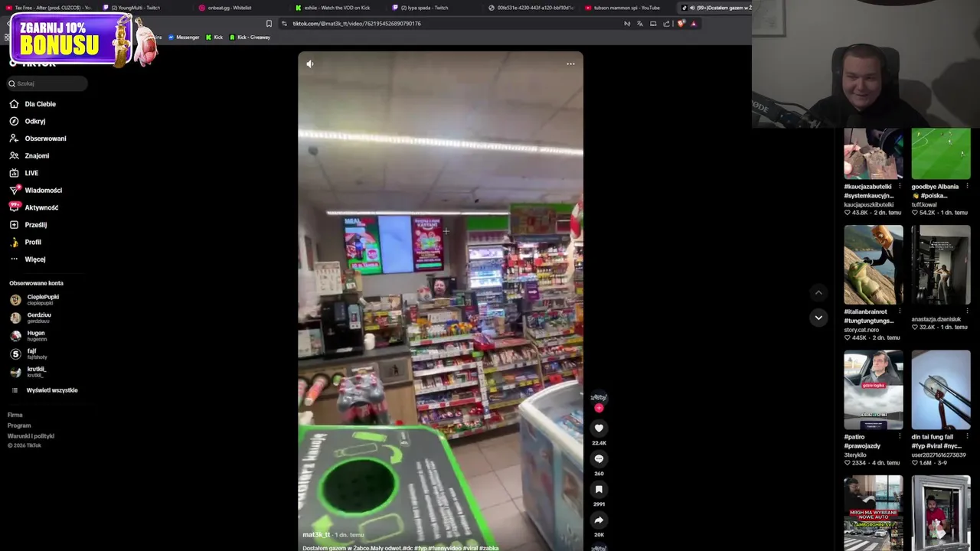Save video with the bookmark icon
Image resolution: width=980 pixels, height=551 pixels.
pos(599,490)
